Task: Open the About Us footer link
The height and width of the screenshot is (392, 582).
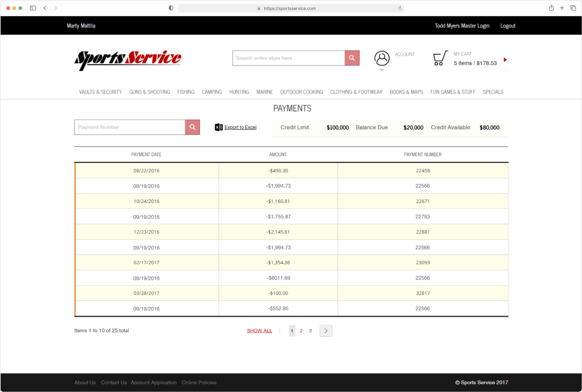Action: (x=85, y=383)
